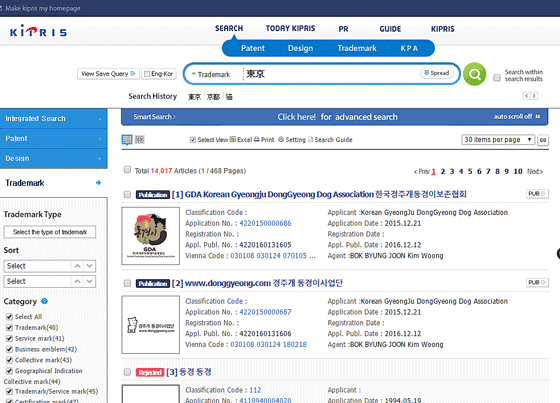Image resolution: width=560 pixels, height=403 pixels.
Task: Click View Save Query button
Action: [x=108, y=74]
